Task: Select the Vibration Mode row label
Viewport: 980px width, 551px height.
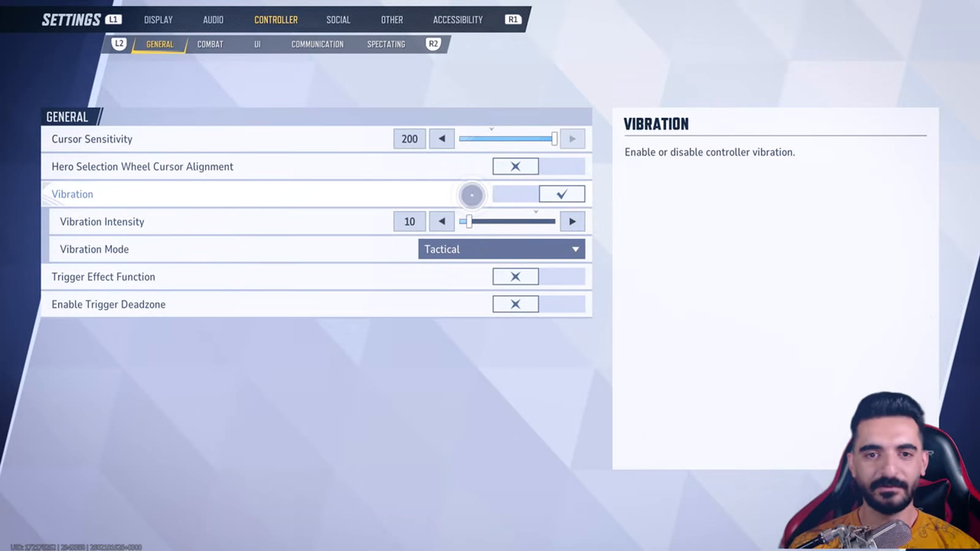Action: pyautogui.click(x=94, y=249)
